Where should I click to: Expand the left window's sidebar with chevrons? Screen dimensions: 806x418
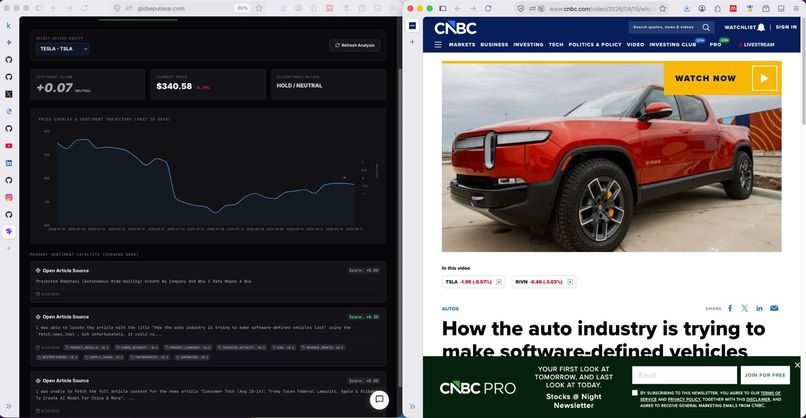(9, 406)
